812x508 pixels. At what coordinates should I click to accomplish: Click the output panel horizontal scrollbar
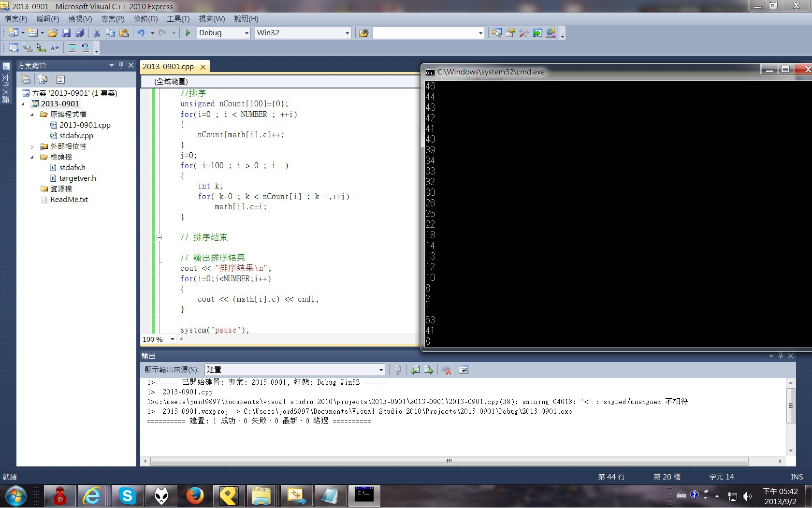(449, 461)
